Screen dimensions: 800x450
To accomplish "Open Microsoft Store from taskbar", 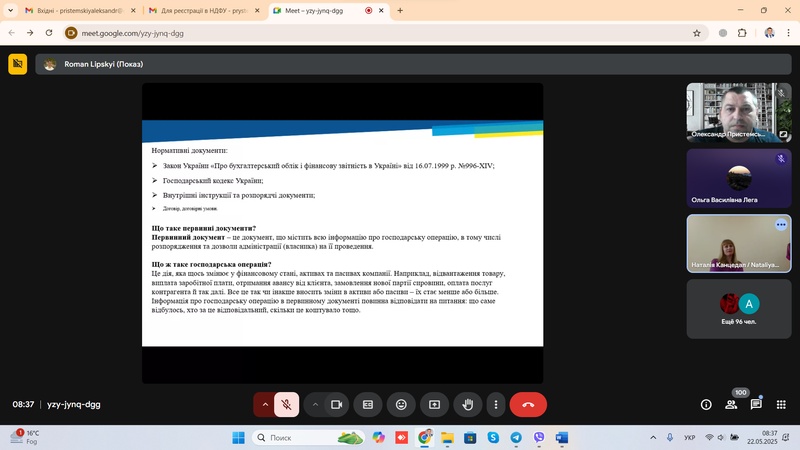I will point(470,438).
